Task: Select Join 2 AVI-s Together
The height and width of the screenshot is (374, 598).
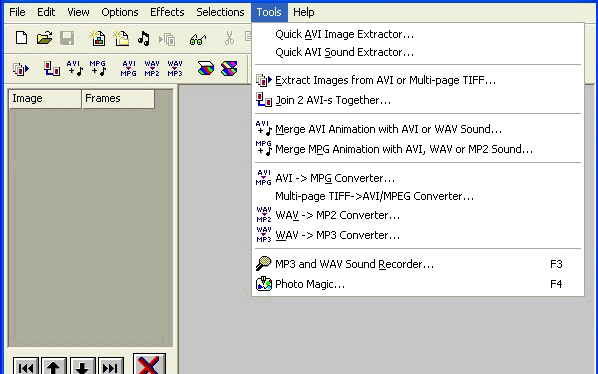Action: point(418,100)
